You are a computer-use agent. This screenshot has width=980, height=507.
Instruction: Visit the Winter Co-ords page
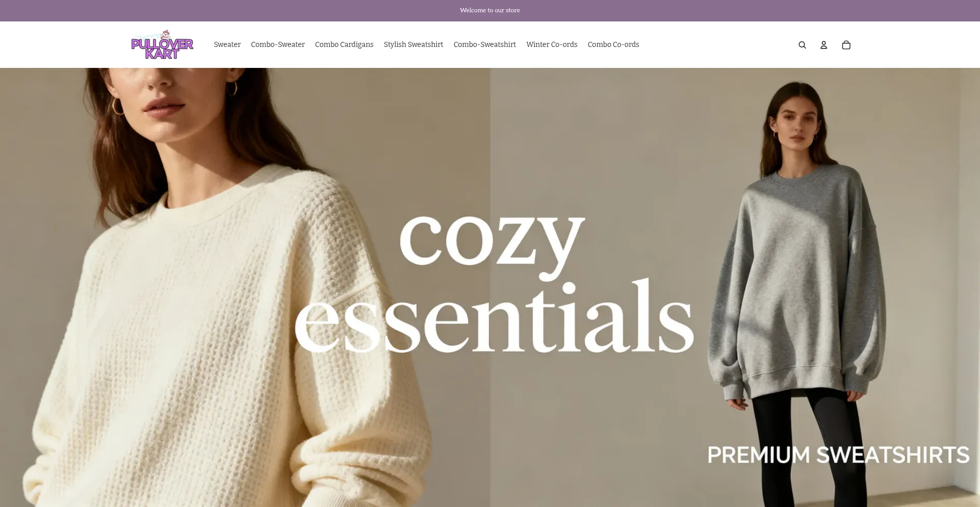[552, 44]
